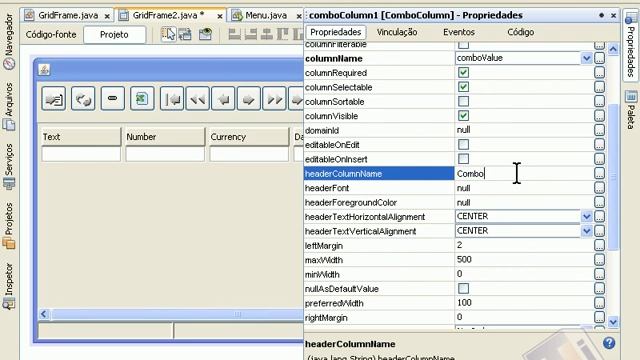Click the next page double-arrow button
This screenshot has width=640, height=360.
coord(274,98)
